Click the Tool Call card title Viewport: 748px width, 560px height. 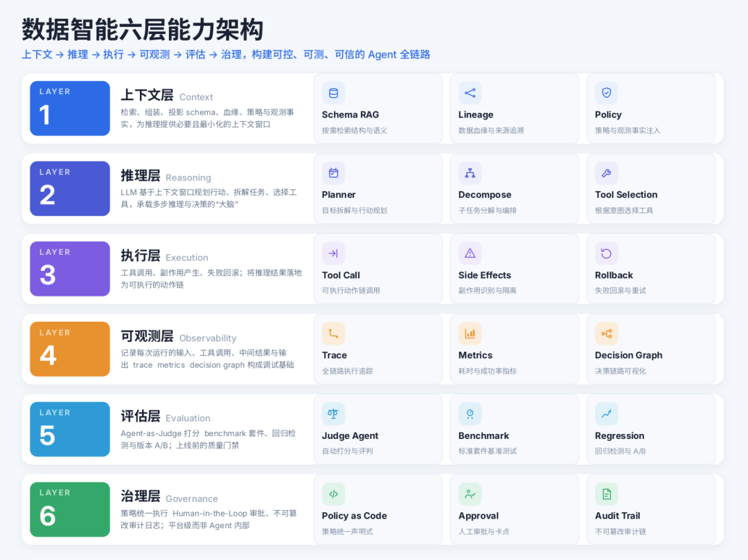pyautogui.click(x=341, y=275)
